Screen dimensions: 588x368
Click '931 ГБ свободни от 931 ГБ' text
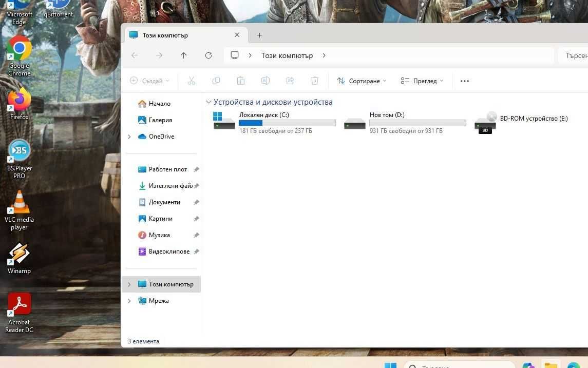click(x=406, y=131)
